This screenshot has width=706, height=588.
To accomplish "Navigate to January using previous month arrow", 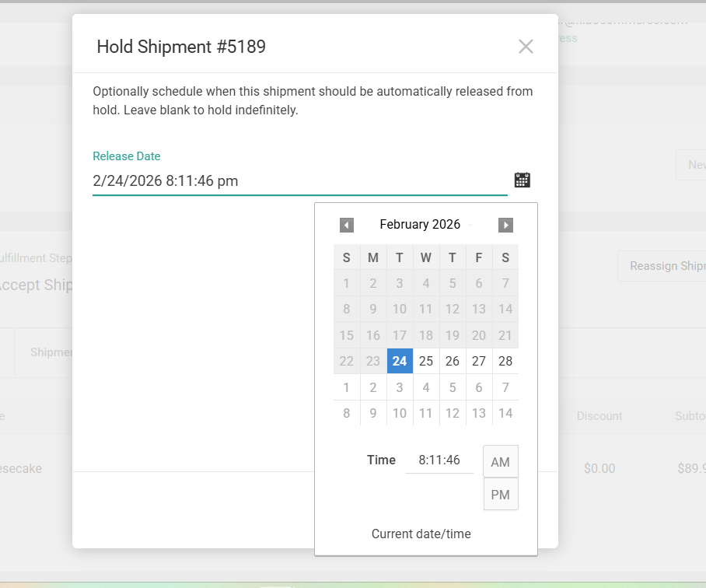I will coord(347,225).
